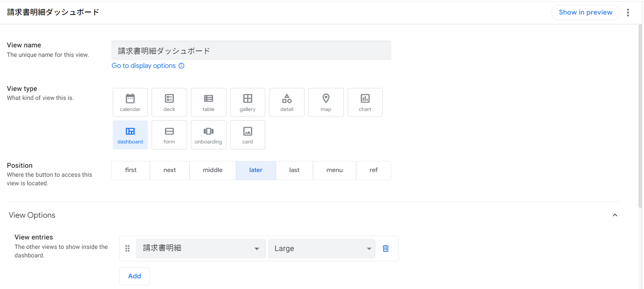Pick the gallery view type icon
Image resolution: width=644 pixels, height=289 pixels.
[248, 102]
